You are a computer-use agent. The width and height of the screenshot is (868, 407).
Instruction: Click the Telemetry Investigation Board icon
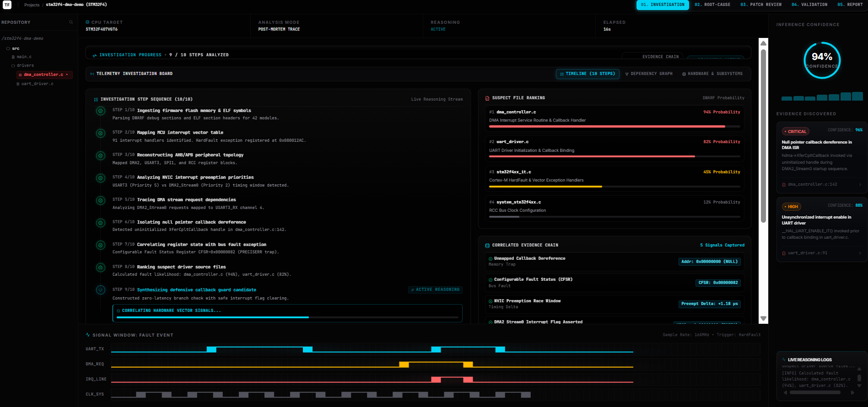click(92, 74)
